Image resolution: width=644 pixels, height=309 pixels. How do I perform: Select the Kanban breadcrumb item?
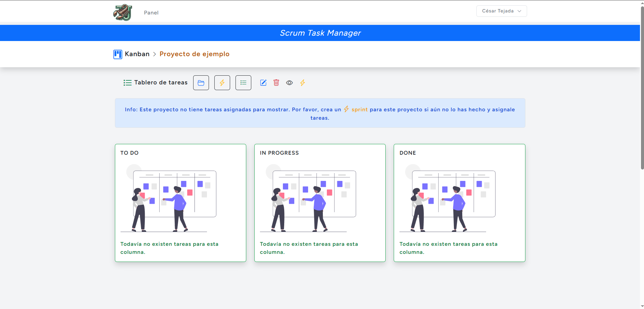click(x=137, y=54)
